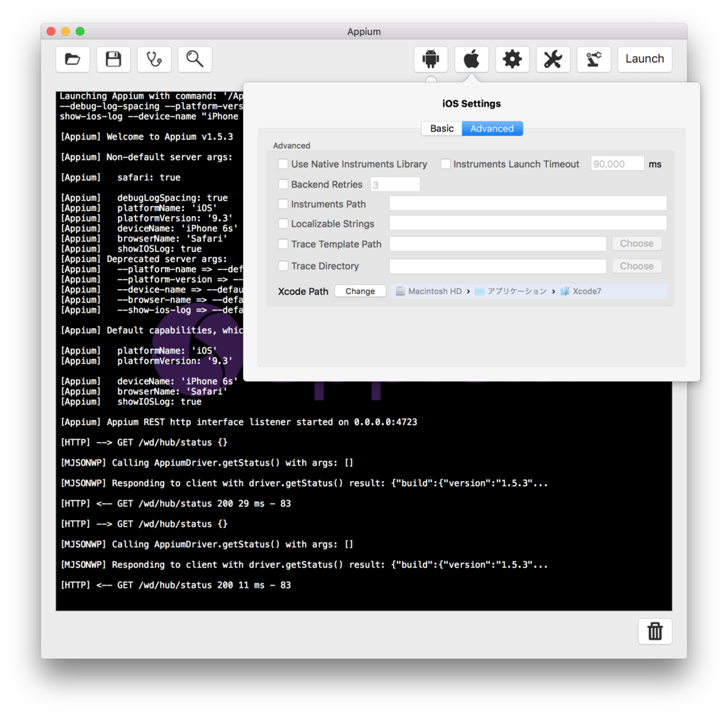Enable Use Native Instruments Library checkbox

[x=283, y=164]
